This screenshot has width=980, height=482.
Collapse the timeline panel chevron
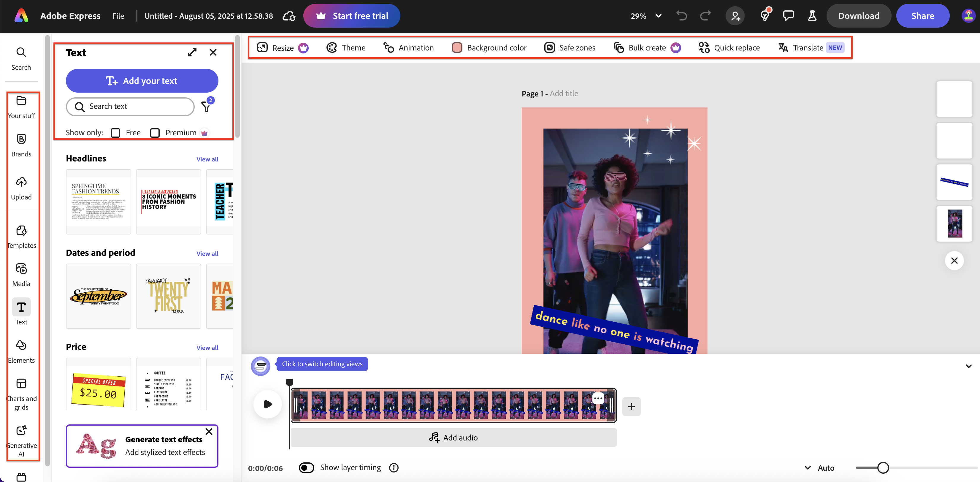coord(968,366)
